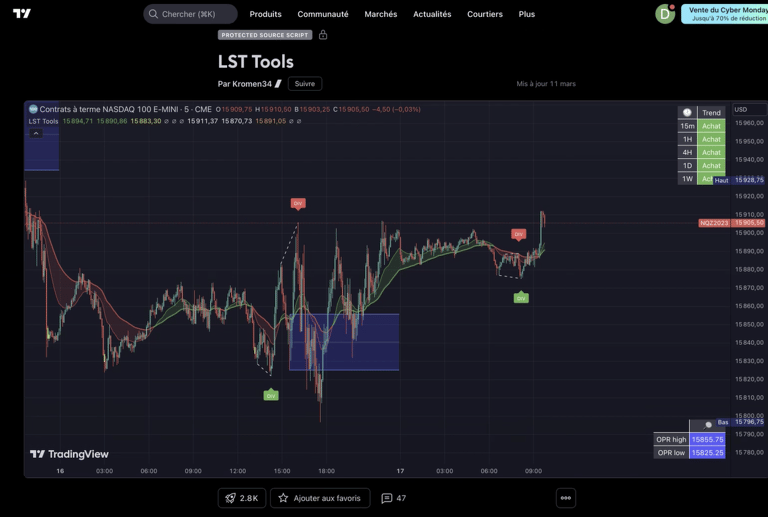Open the 47 comments button
This screenshot has width=768, height=517.
click(394, 498)
